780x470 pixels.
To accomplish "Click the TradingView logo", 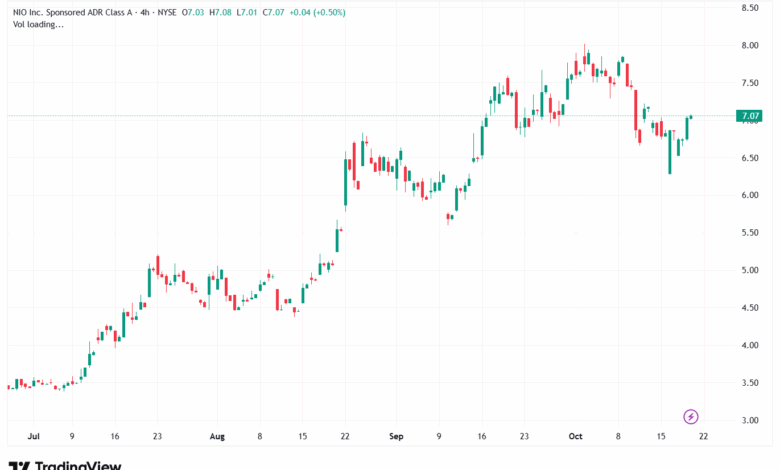I will click(x=66, y=465).
